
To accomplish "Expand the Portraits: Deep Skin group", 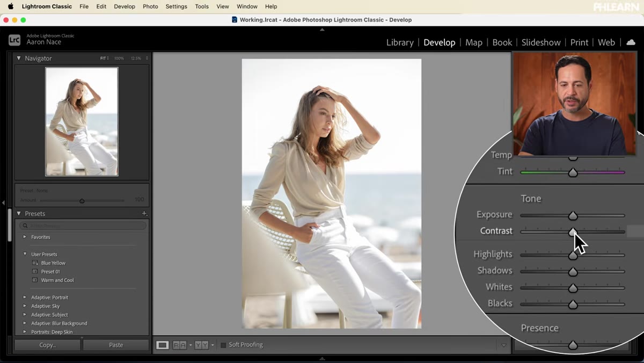I will point(25,332).
